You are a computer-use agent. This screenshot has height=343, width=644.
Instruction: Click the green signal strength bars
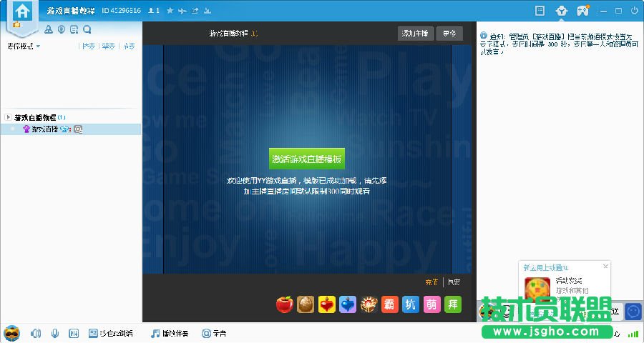coord(634,334)
